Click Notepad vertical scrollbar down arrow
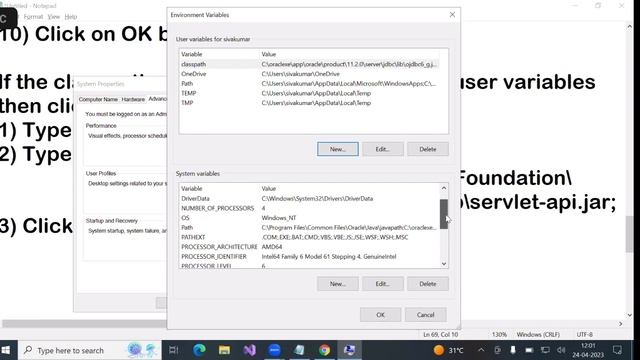This screenshot has width=640, height=360. (629, 315)
